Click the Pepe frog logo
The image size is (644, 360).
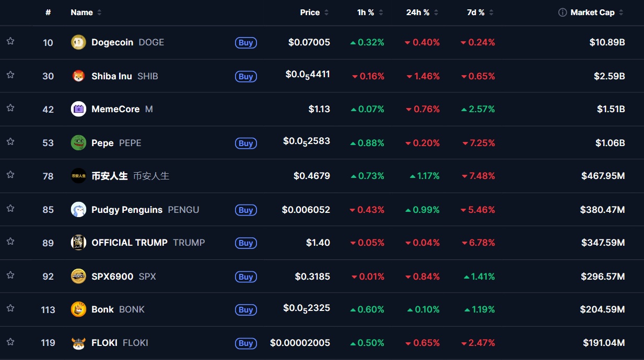coord(78,142)
